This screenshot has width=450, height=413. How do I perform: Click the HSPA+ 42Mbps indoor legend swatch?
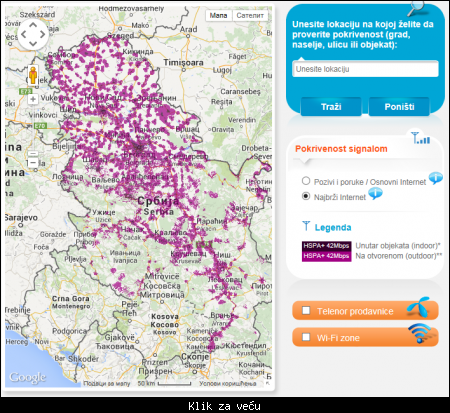click(x=327, y=246)
